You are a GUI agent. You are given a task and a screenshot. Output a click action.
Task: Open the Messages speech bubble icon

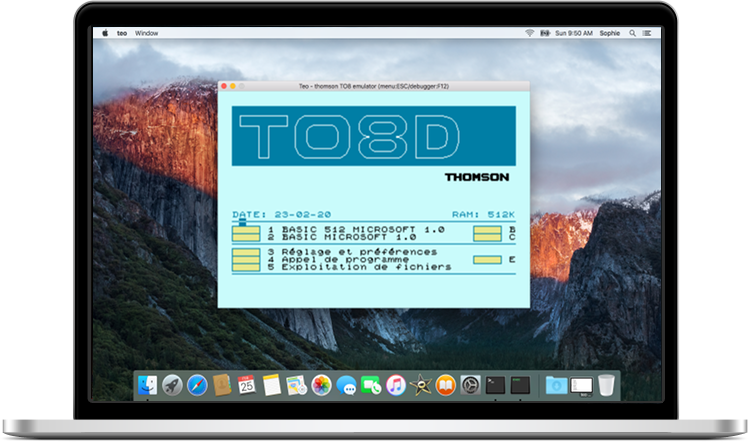click(346, 385)
